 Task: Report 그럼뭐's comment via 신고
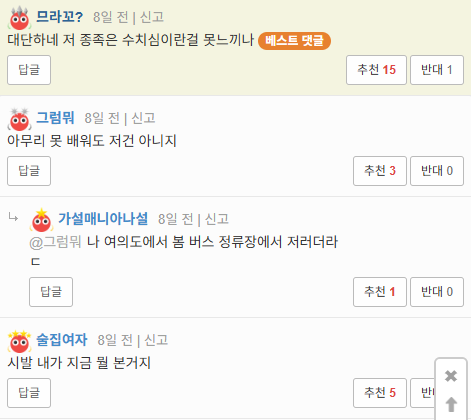[143, 118]
